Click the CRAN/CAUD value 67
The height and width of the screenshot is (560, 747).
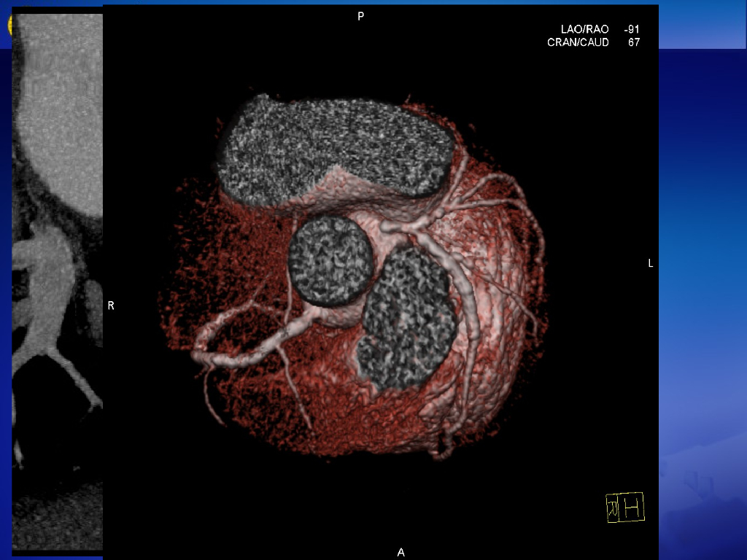(x=634, y=43)
